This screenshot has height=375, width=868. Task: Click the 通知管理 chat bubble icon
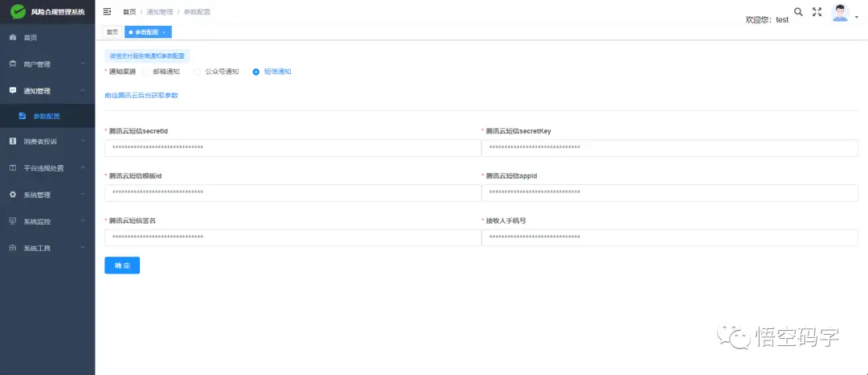pyautogui.click(x=14, y=91)
